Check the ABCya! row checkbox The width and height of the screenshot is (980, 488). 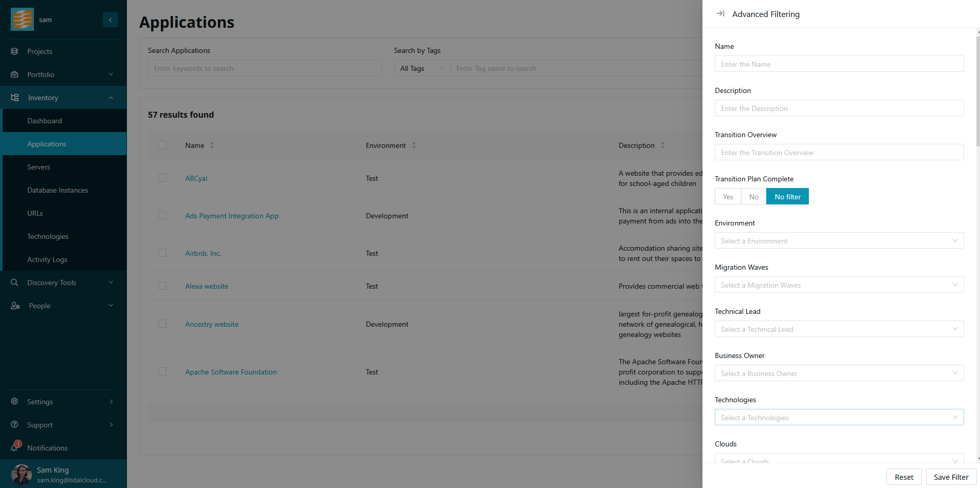point(162,178)
